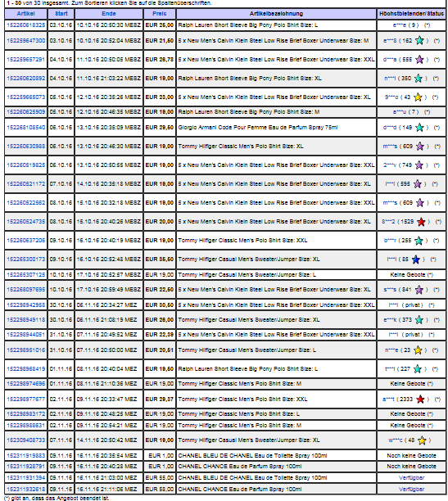Click blue star beside l***l (85)
The width and height of the screenshot is (448, 501).
415,260
